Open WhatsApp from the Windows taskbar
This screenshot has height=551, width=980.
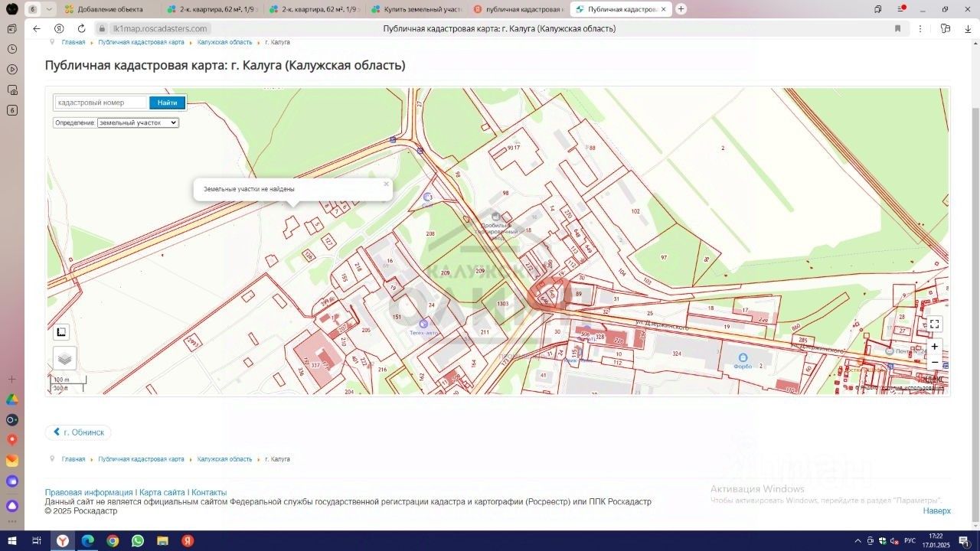click(x=138, y=541)
